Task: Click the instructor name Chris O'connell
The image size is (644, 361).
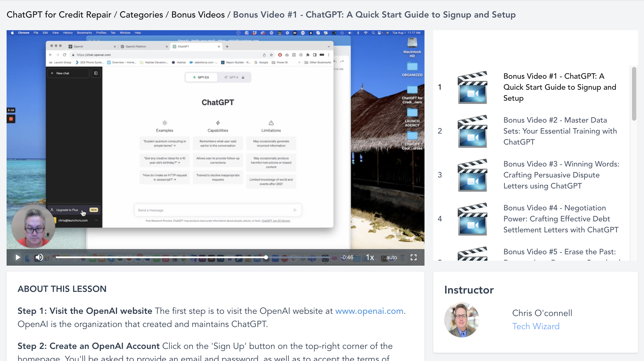Action: (x=542, y=313)
